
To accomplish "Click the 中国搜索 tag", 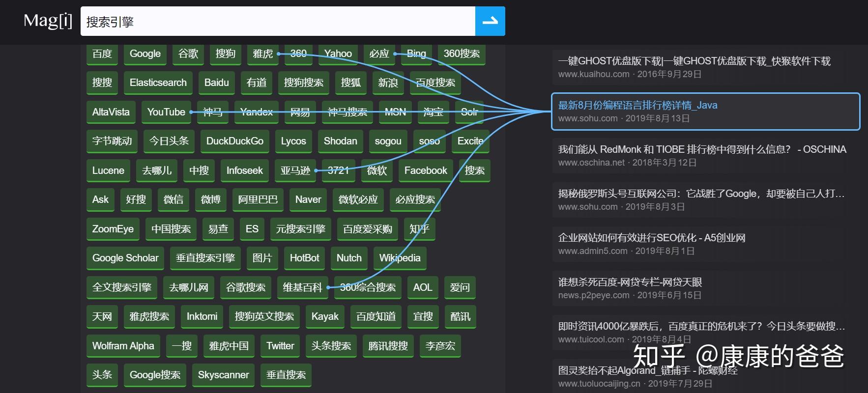I will [171, 229].
